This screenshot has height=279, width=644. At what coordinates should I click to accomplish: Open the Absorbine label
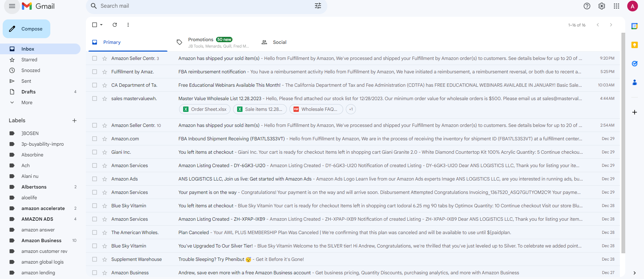[x=40, y=155]
